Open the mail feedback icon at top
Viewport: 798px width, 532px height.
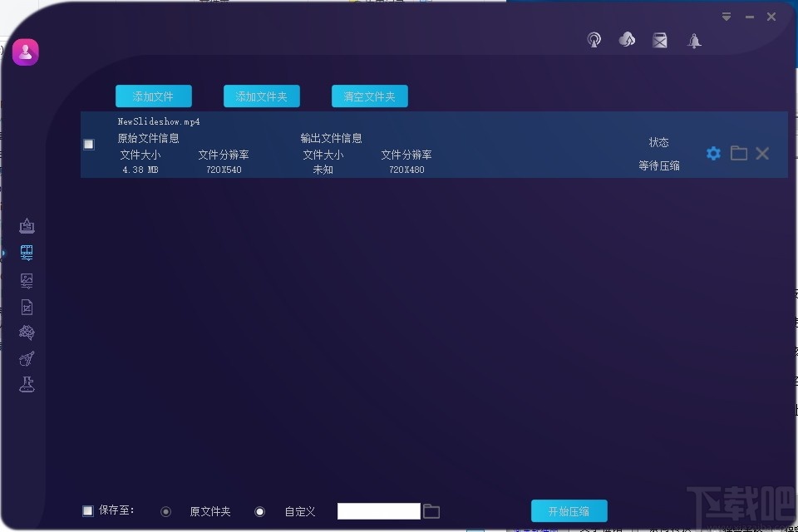[x=660, y=39]
